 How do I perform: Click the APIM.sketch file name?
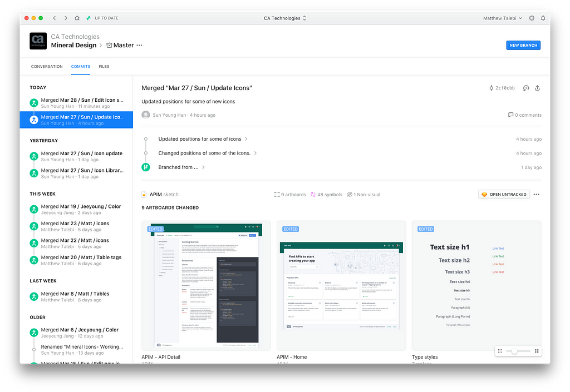(x=164, y=195)
